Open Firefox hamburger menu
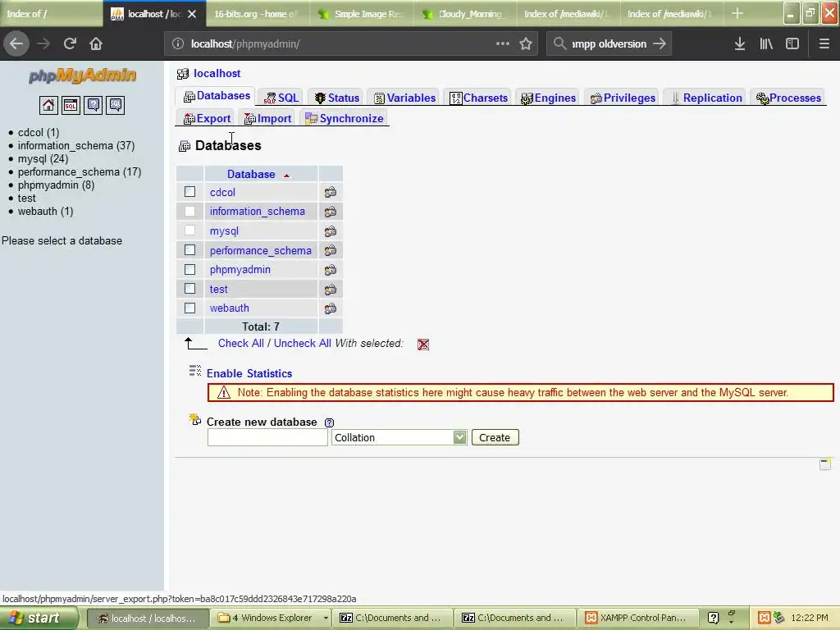The image size is (840, 630). [x=824, y=43]
